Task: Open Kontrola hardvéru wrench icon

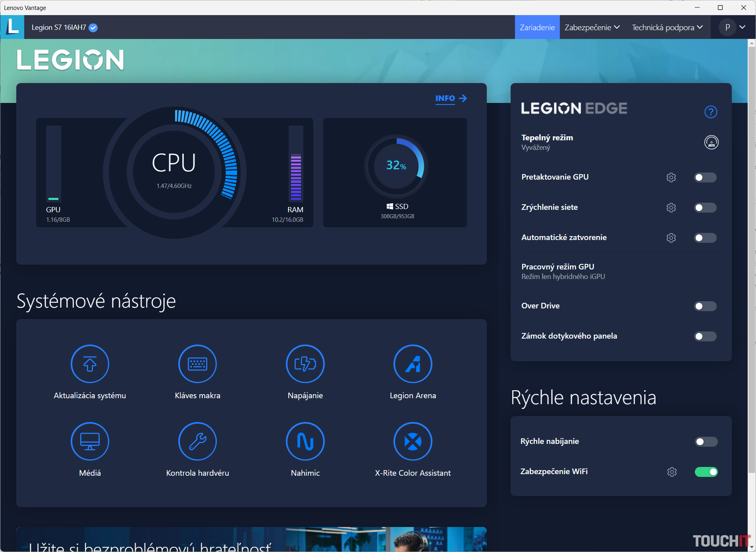Action: pos(197,441)
